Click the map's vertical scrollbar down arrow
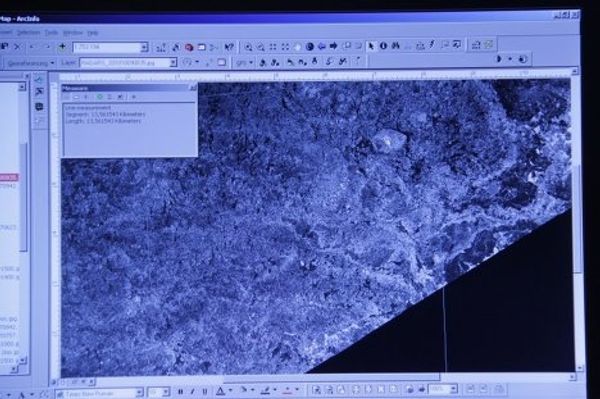This screenshot has height=399, width=600. (580, 368)
